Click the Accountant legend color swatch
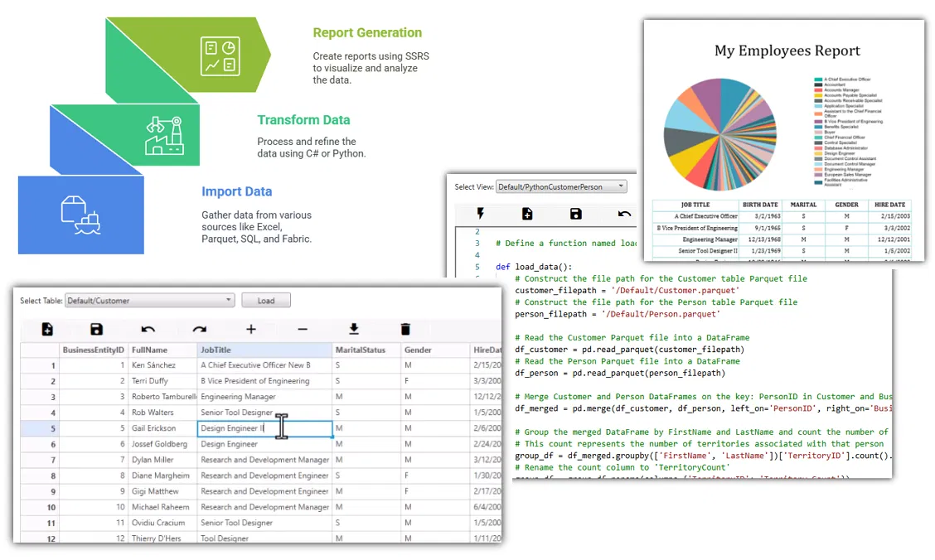 point(820,86)
